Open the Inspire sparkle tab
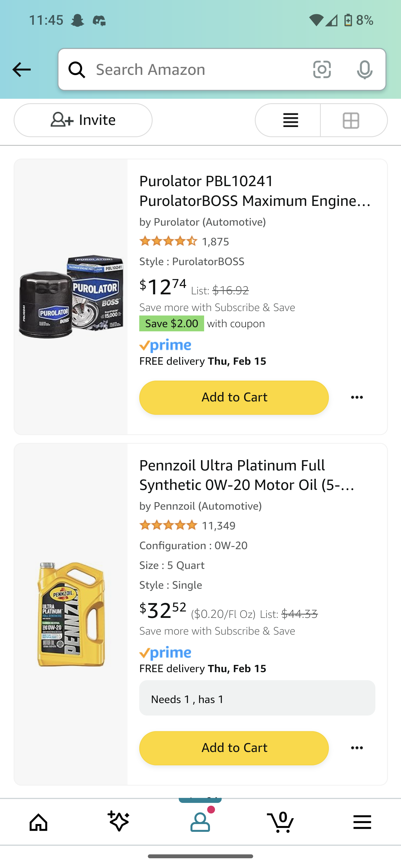 119,822
